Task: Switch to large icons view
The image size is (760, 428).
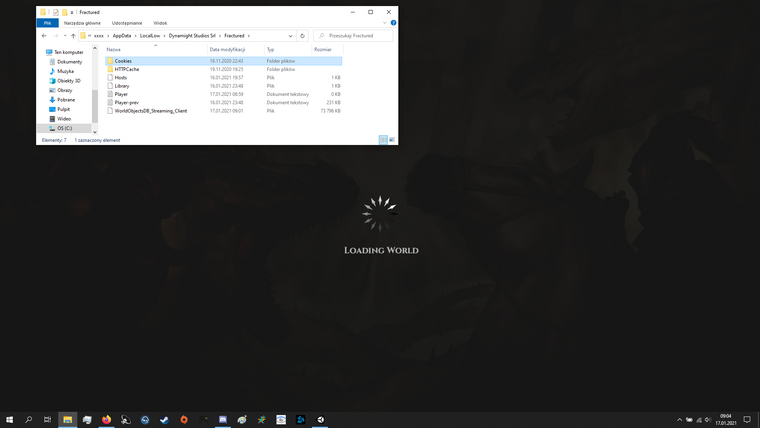Action: coord(391,140)
